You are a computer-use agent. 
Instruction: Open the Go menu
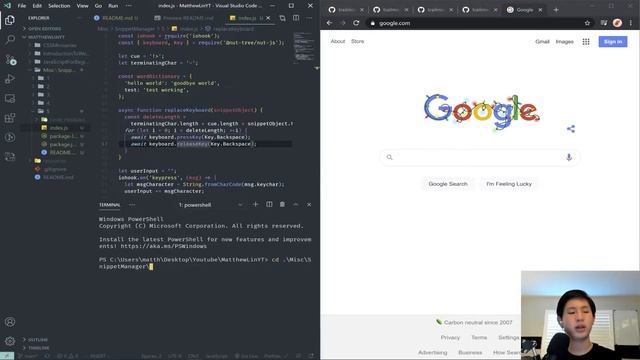pyautogui.click(x=98, y=6)
